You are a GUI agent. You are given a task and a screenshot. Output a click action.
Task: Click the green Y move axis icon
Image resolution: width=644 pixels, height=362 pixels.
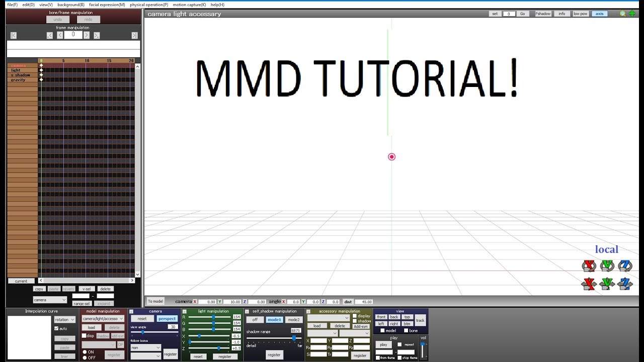607,284
